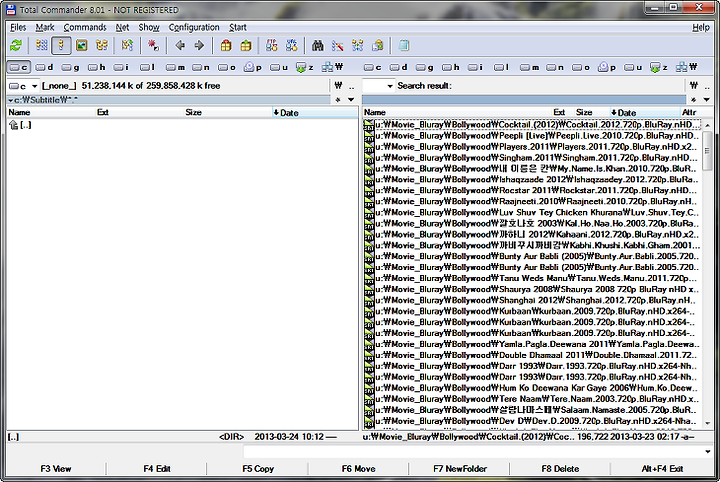Click the F4 Edit button
This screenshot has height=482, width=720.
[x=157, y=469]
